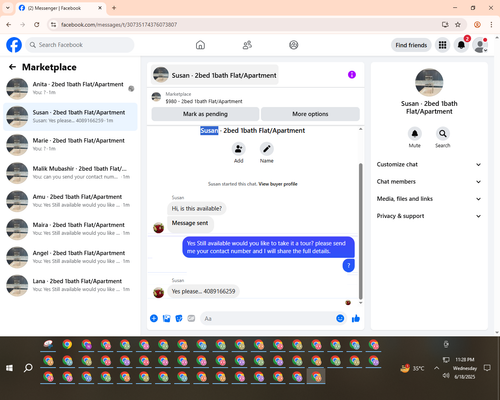Expand Privacy & support section
500x400 pixels.
click(429, 216)
